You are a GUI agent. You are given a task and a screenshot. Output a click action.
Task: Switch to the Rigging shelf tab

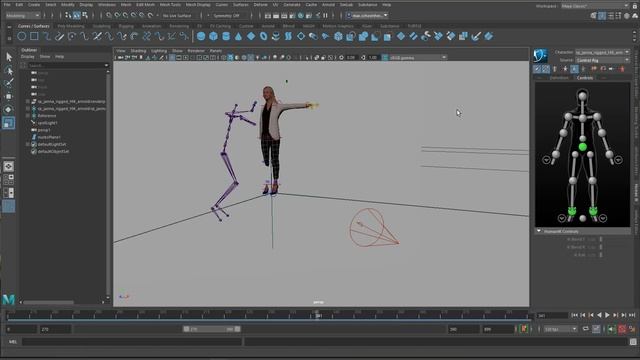click(x=126, y=26)
